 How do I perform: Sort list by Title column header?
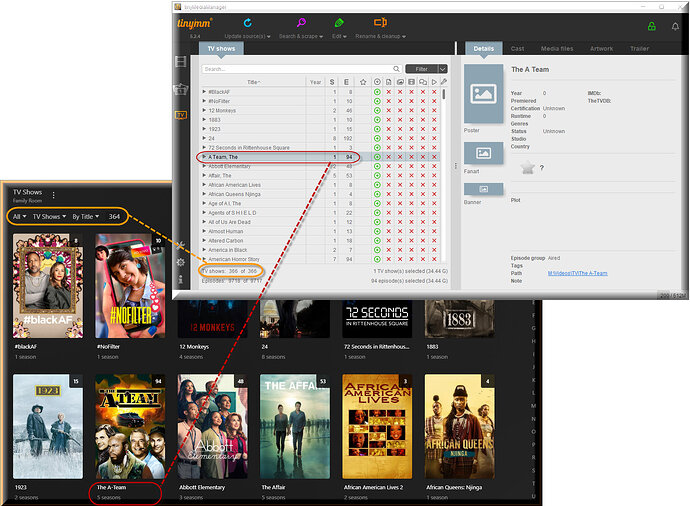[x=253, y=82]
